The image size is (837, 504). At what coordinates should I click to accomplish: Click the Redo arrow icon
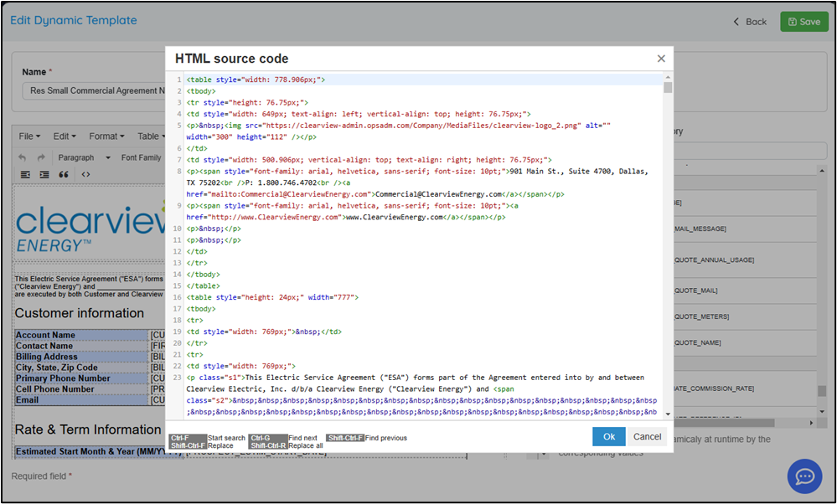tap(41, 158)
